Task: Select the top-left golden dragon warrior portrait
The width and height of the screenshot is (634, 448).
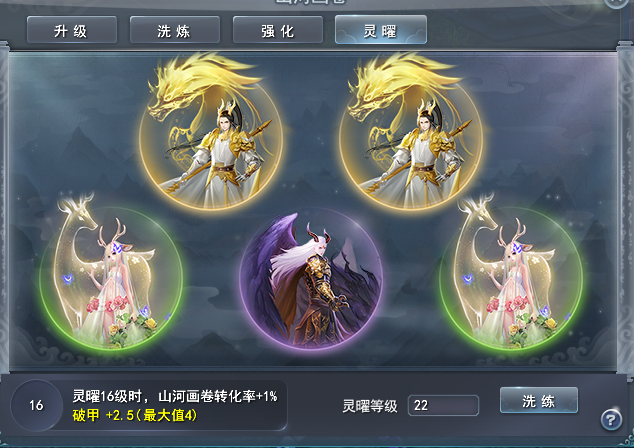Action: pyautogui.click(x=211, y=139)
